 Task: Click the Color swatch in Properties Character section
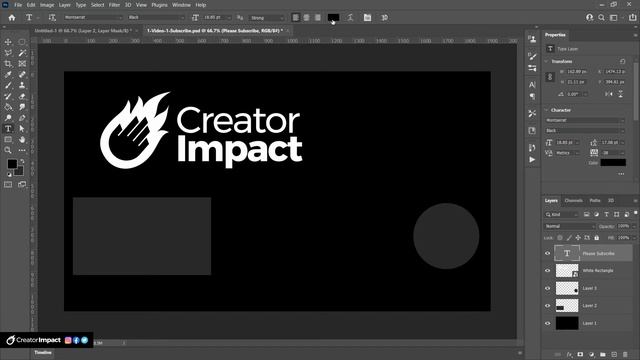point(613,162)
